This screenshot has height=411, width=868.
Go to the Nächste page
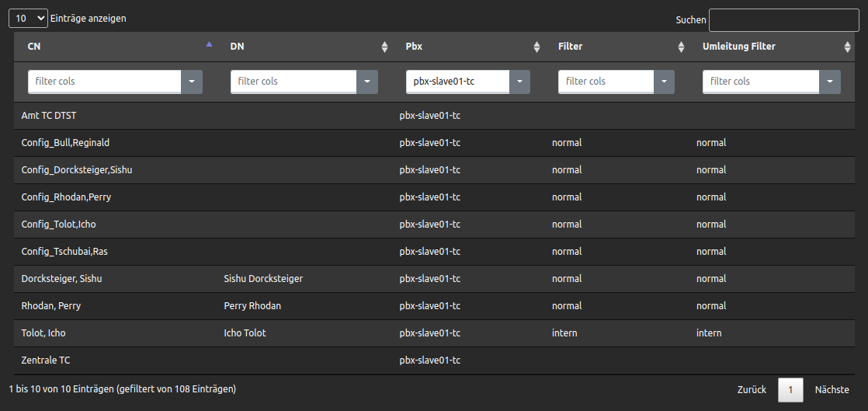click(x=832, y=390)
